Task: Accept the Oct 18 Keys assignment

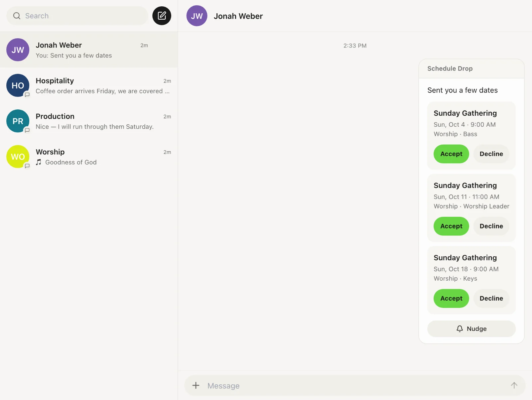Action: (451, 298)
